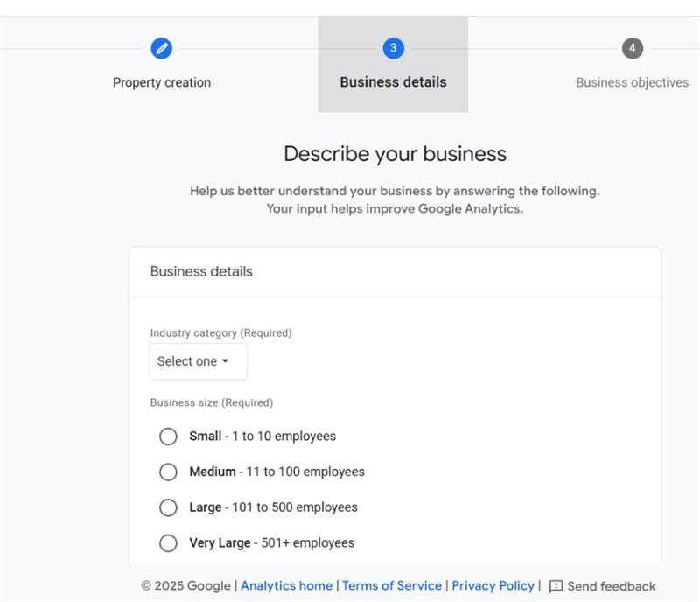Click the arrow on the Select one combo box
Image resolution: width=700 pixels, height=602 pixels.
[x=227, y=360]
